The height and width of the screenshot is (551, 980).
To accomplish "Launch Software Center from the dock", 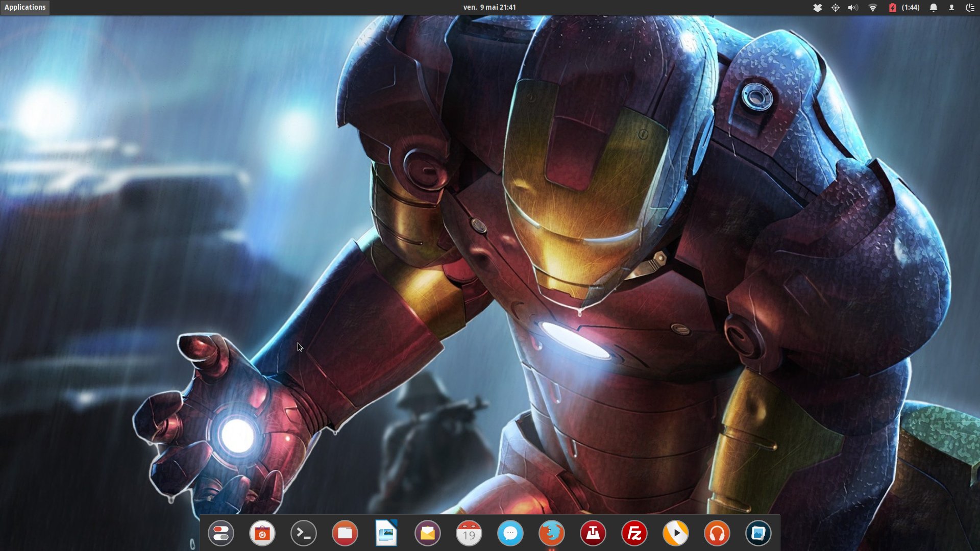I will (x=262, y=534).
